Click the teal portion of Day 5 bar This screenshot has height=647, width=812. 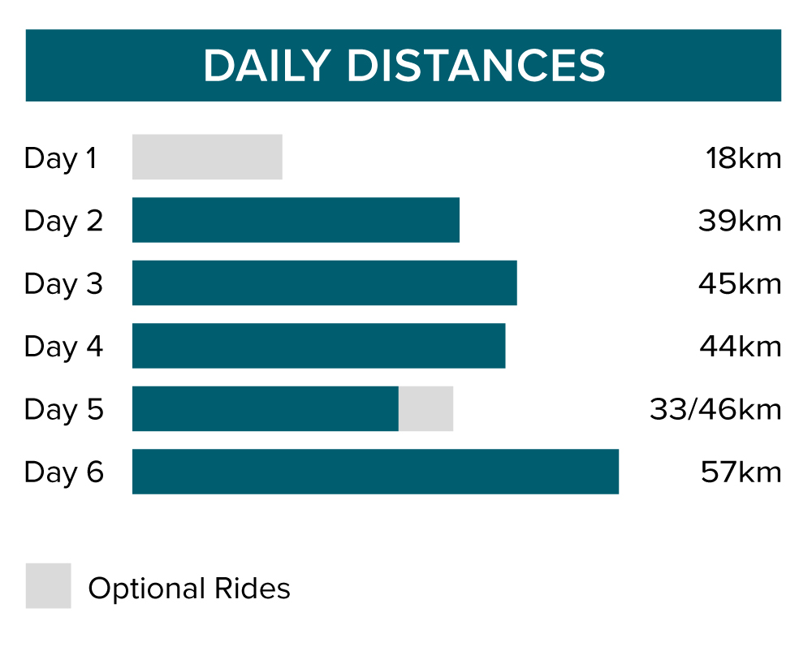(265, 408)
